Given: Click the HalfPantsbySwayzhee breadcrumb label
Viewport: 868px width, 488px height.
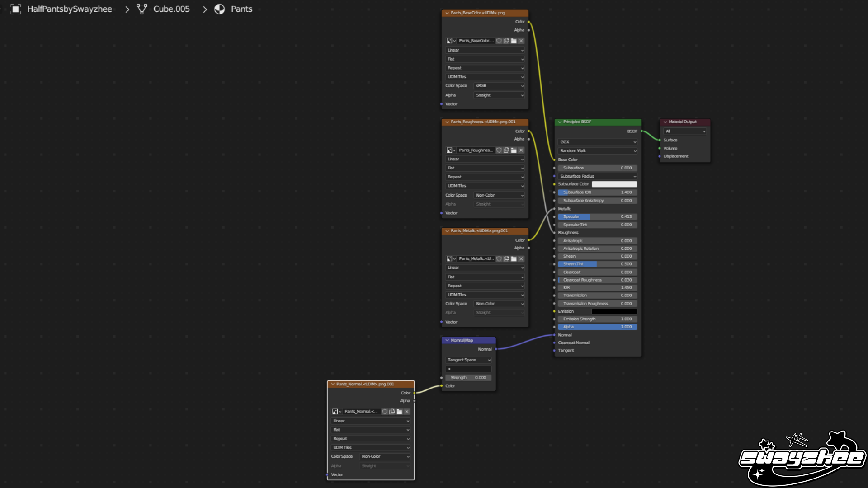Looking at the screenshot, I should coord(70,9).
